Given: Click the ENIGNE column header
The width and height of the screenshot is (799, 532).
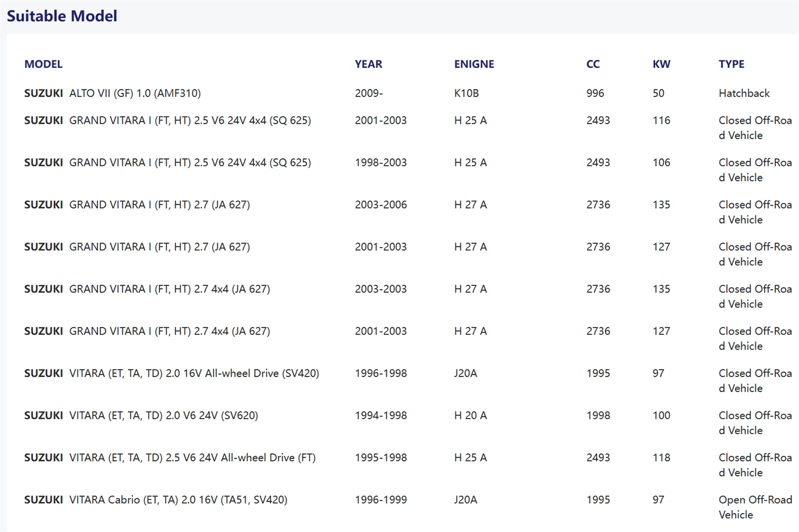Looking at the screenshot, I should 474,64.
